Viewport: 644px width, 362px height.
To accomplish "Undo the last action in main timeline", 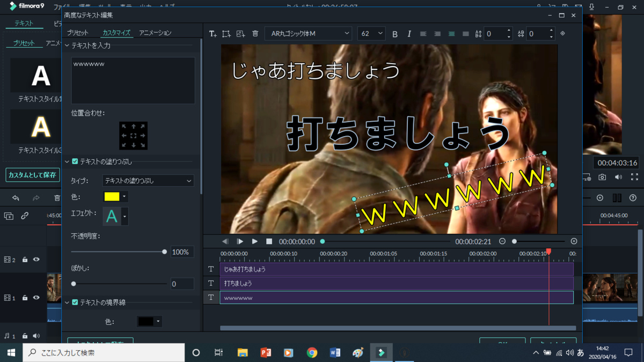I will tap(16, 198).
